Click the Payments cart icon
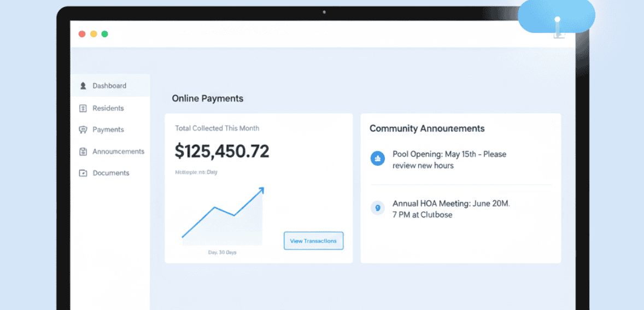Viewport: 644px width, 310px height. (83, 130)
